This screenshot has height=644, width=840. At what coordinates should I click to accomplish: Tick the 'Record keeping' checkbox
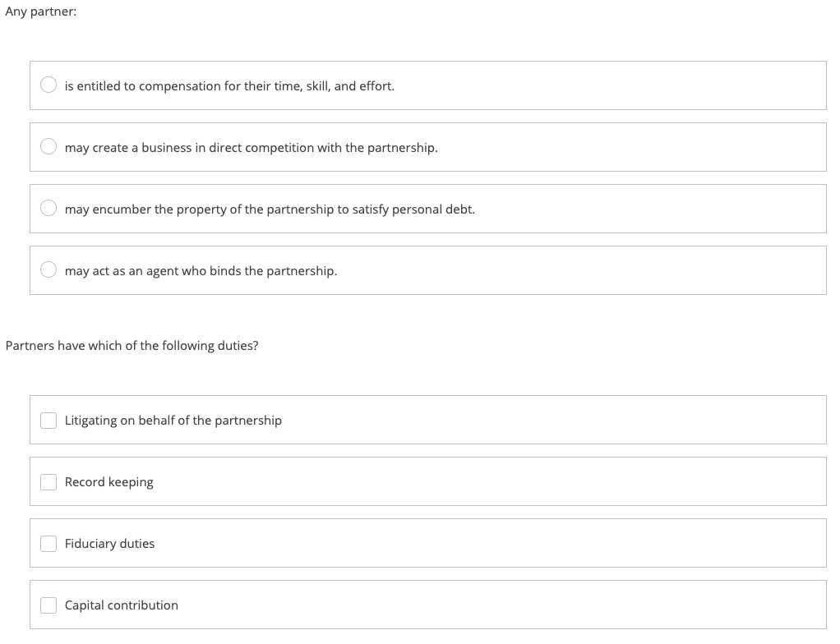[x=49, y=481]
